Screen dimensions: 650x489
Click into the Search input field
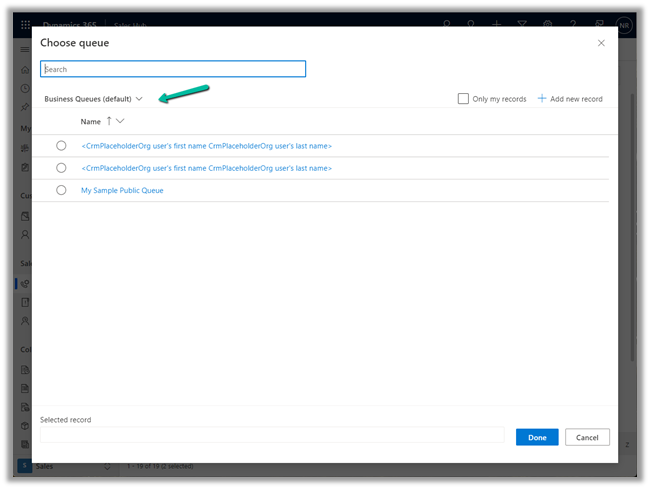(x=173, y=69)
